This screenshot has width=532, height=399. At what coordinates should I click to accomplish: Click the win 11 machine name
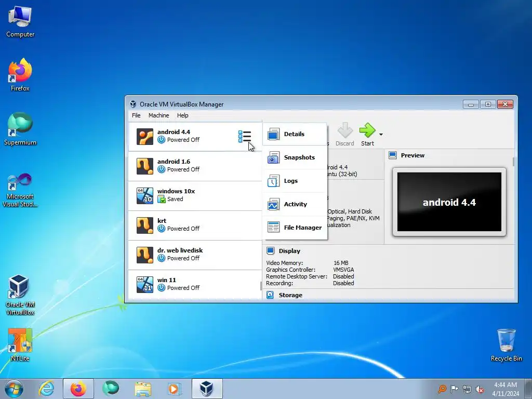tap(167, 280)
